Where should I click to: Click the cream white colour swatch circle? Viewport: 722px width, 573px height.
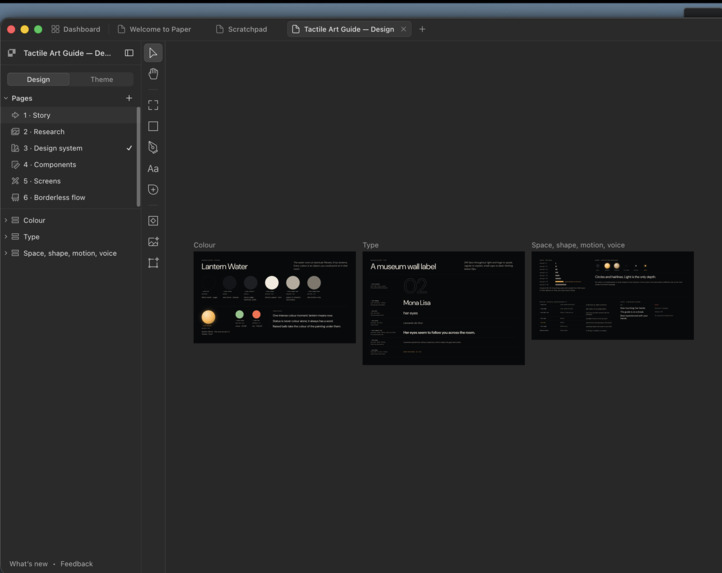pyautogui.click(x=272, y=282)
